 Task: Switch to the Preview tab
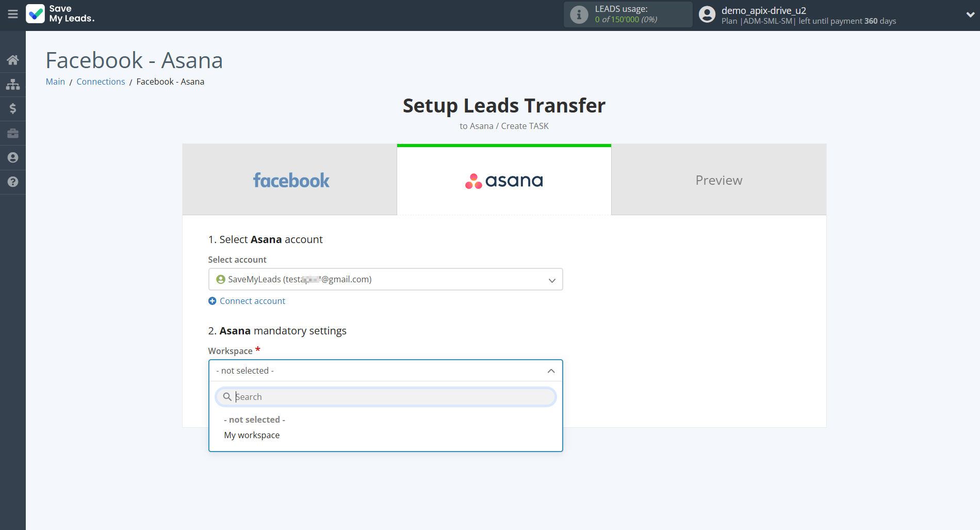(x=718, y=180)
